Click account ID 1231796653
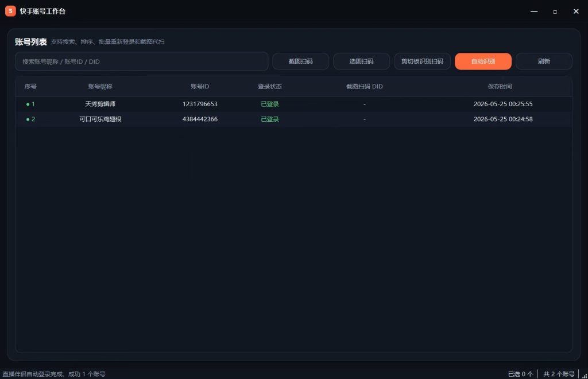 [200, 104]
